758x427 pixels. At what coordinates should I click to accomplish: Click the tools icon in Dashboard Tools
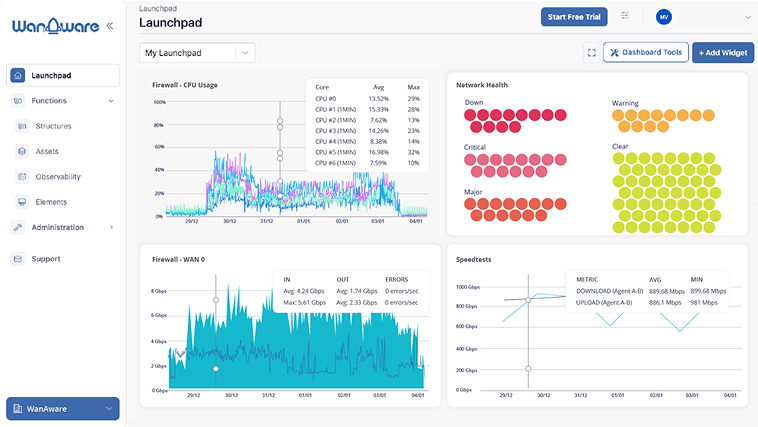pyautogui.click(x=614, y=53)
